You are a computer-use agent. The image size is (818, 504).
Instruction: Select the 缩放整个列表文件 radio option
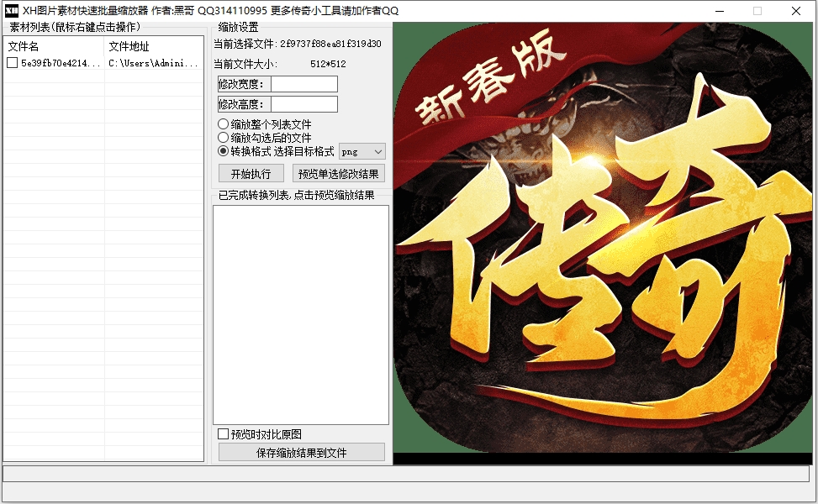[224, 123]
